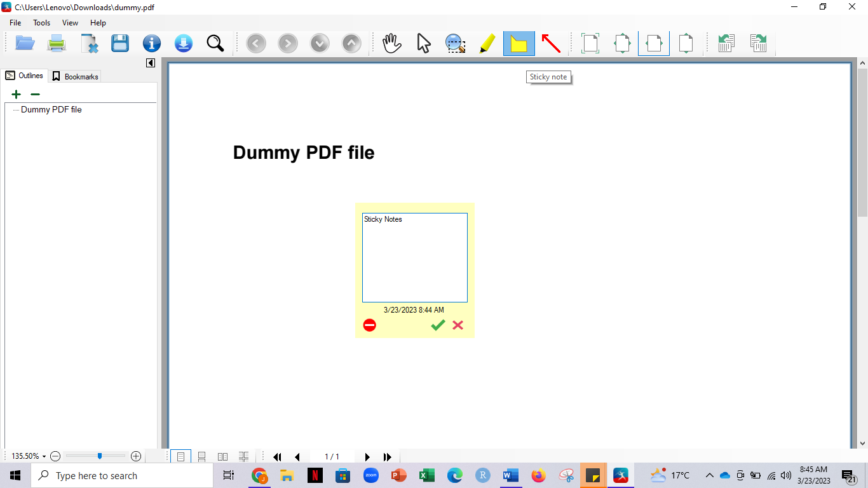Image resolution: width=868 pixels, height=488 pixels.
Task: Enable continuous page layout
Action: (202, 456)
